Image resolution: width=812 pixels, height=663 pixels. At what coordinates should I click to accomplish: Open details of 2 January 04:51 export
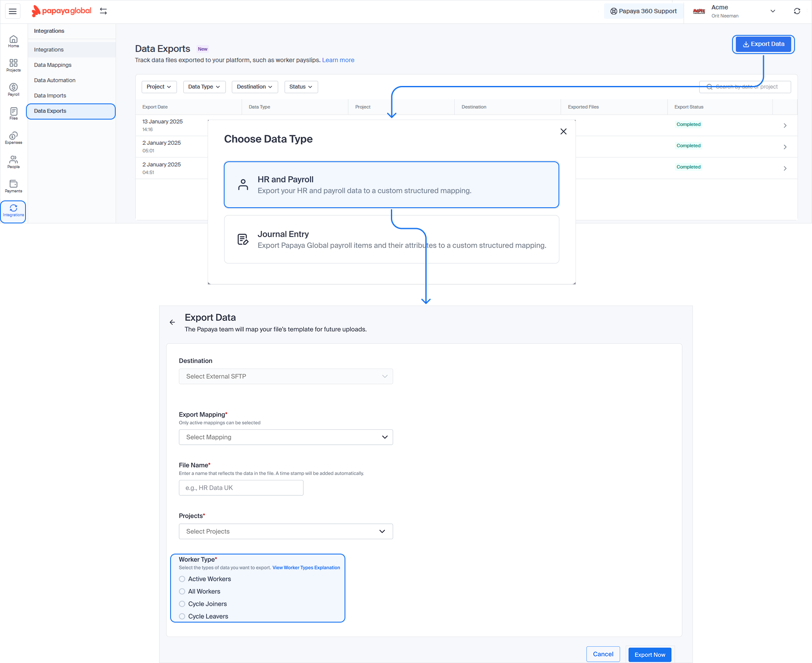click(x=785, y=169)
